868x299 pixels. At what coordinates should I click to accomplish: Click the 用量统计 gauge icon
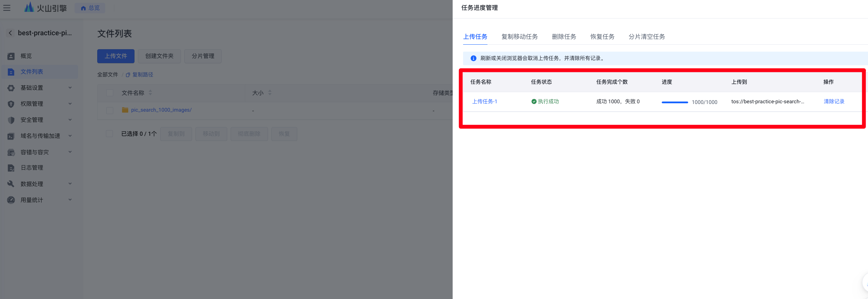11,200
